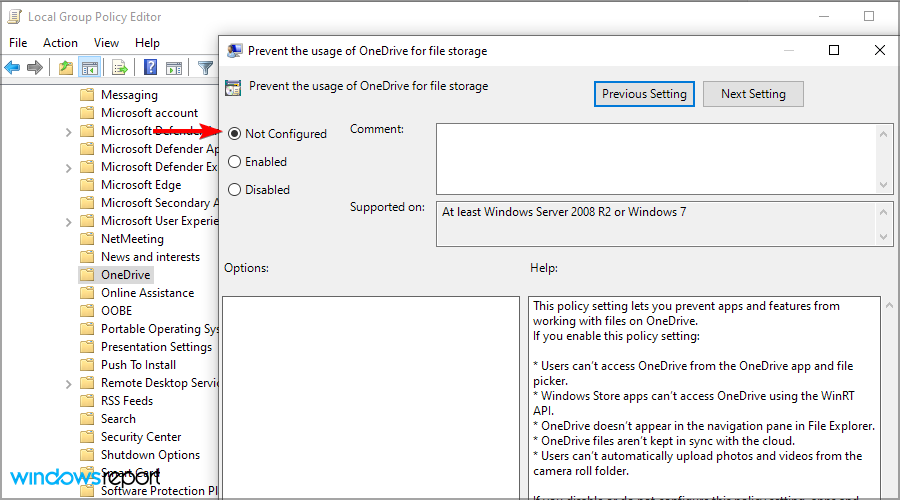Click the OneDrive folder icon

[x=87, y=275]
